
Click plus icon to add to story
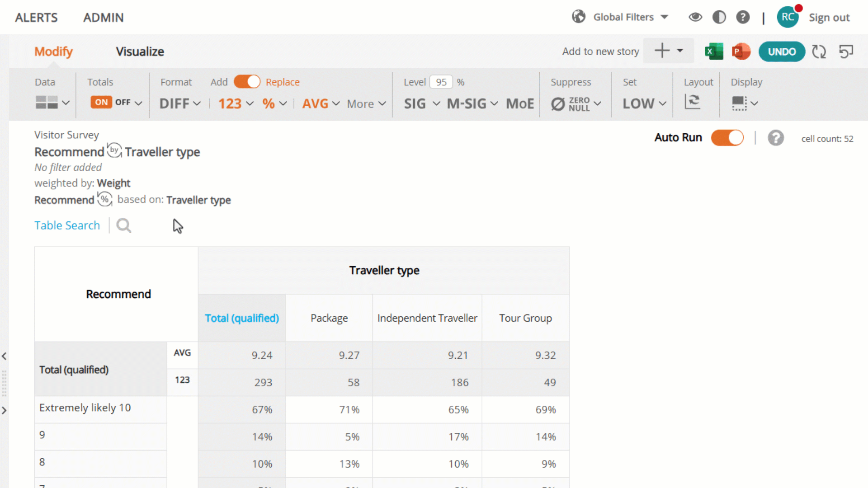point(662,51)
